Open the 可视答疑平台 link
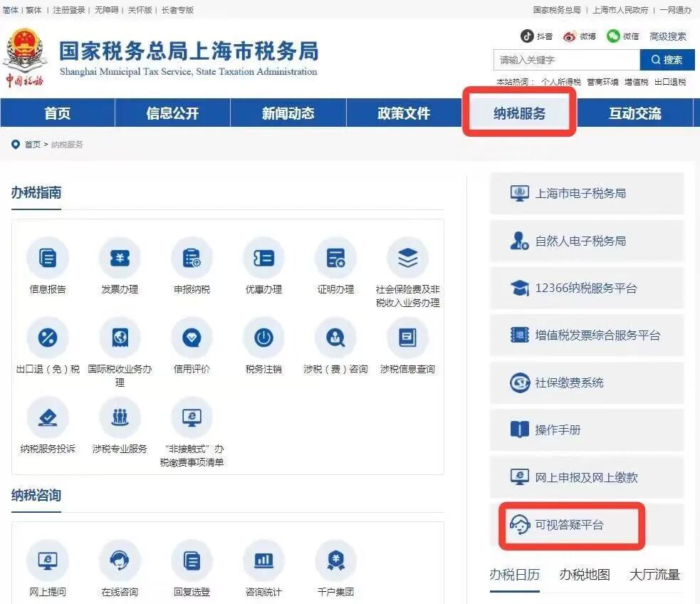 coord(569,525)
